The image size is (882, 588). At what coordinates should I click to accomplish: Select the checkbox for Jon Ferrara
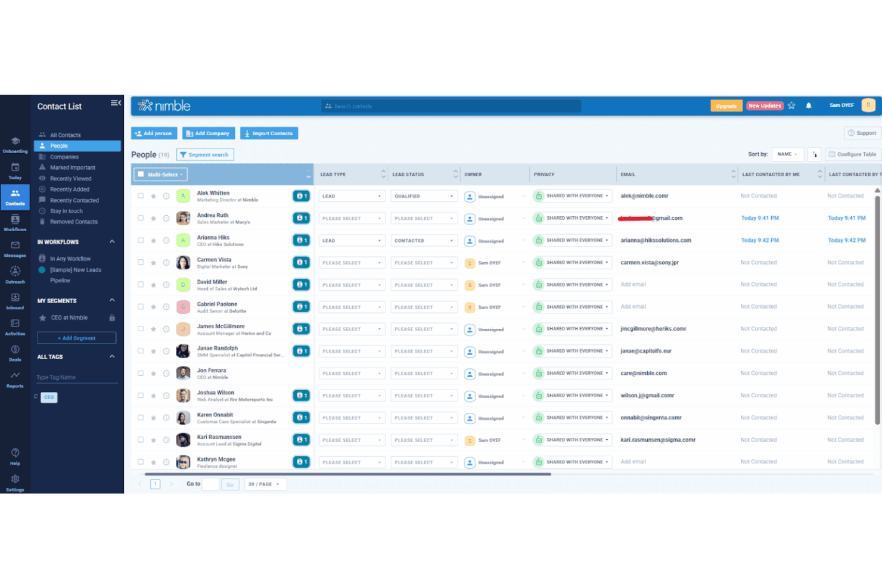click(141, 373)
